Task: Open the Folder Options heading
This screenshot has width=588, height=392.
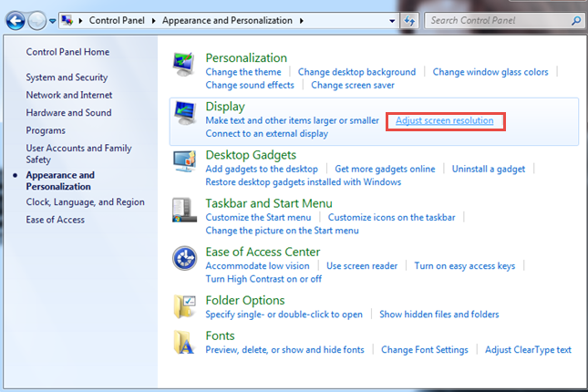Action: (245, 300)
